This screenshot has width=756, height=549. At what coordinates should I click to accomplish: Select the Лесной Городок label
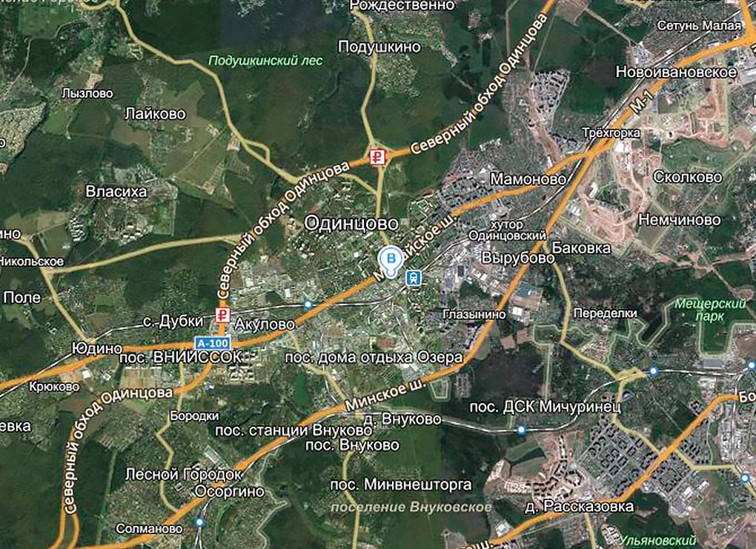point(183,475)
